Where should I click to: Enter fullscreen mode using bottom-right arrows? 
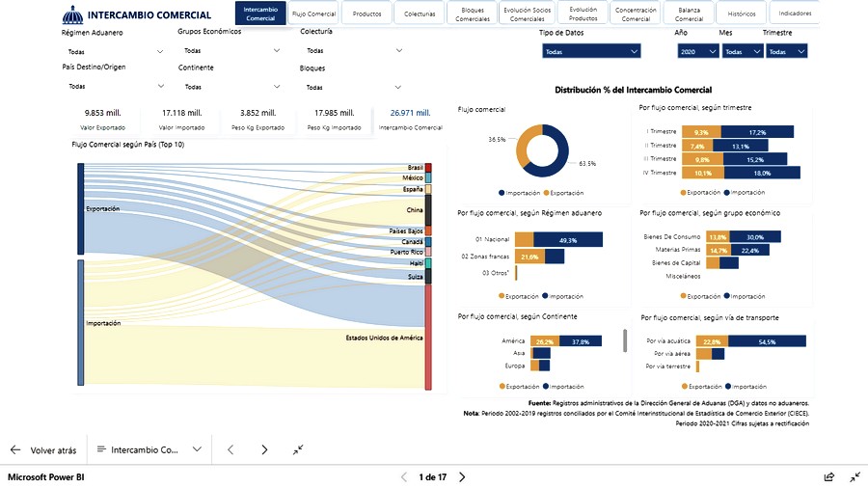pos(854,476)
